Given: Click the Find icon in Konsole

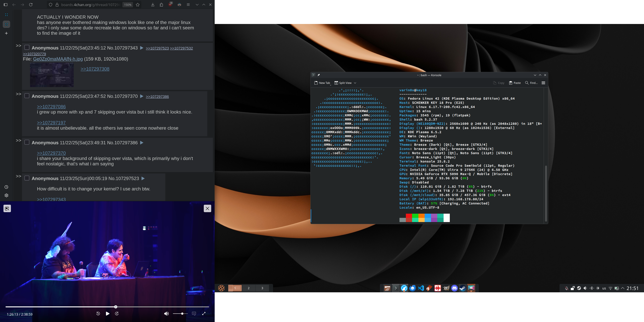Looking at the screenshot, I should click(531, 83).
